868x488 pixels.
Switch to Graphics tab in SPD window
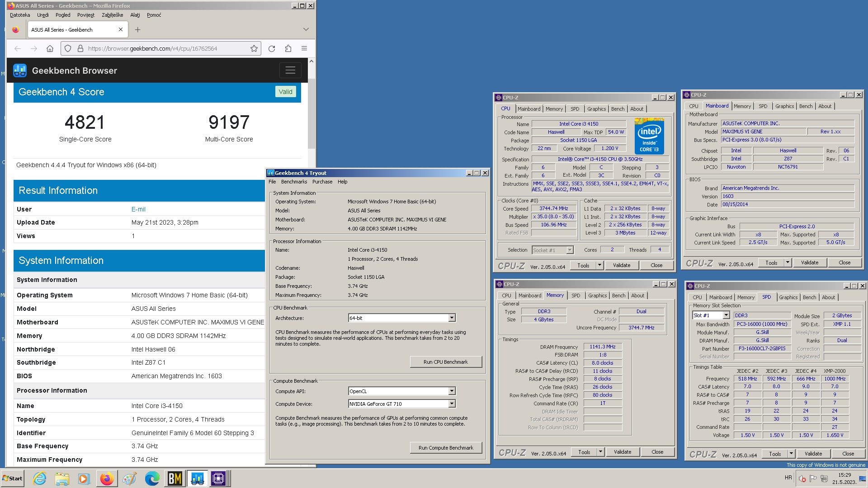coord(788,297)
